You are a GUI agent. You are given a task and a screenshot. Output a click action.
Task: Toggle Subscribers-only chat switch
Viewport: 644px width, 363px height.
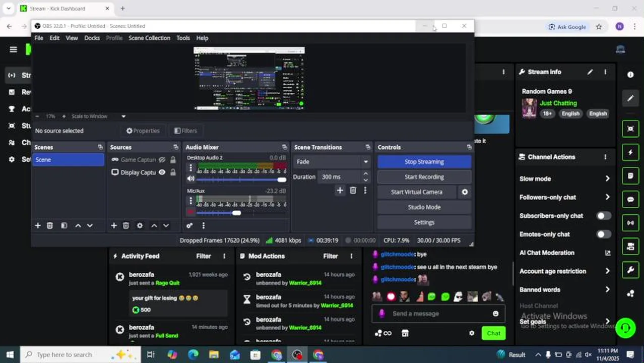(604, 216)
